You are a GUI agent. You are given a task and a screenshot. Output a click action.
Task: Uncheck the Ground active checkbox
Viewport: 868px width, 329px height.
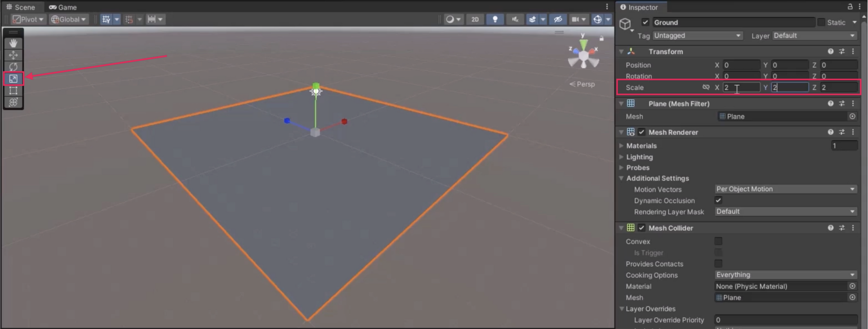(x=645, y=22)
